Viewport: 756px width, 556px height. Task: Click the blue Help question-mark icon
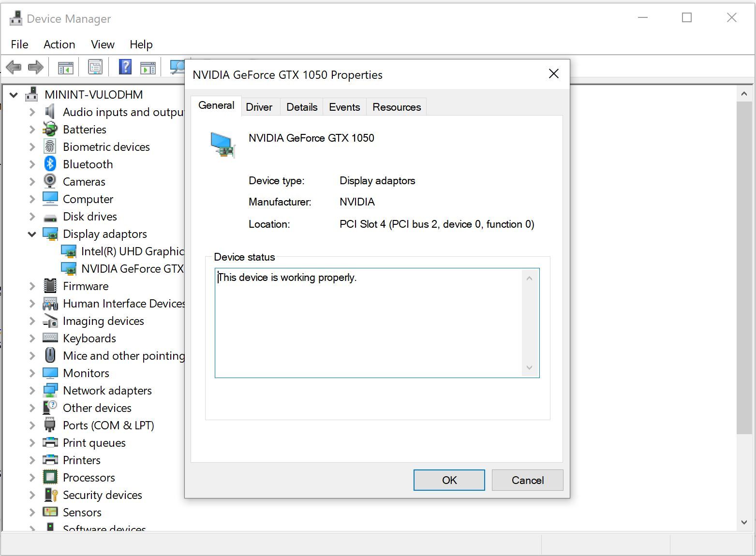click(x=125, y=67)
